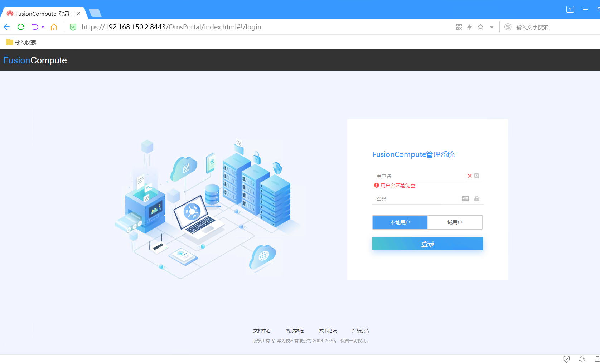Close the FusionCompute-登录 tab
600x364 pixels.
(x=78, y=14)
